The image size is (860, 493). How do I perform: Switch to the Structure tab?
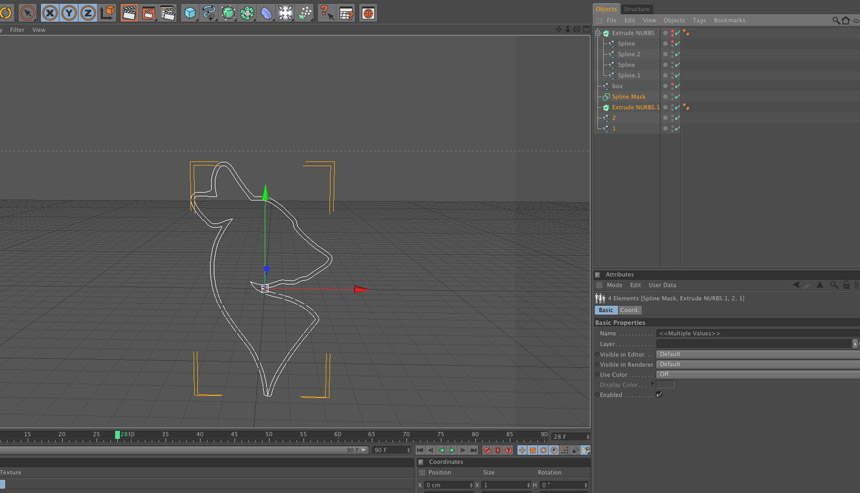pyautogui.click(x=636, y=9)
